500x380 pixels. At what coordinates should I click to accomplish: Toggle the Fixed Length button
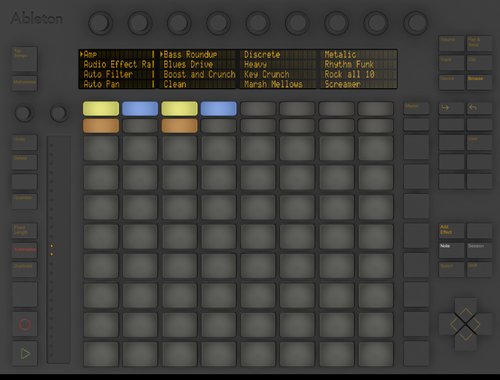coord(25,231)
